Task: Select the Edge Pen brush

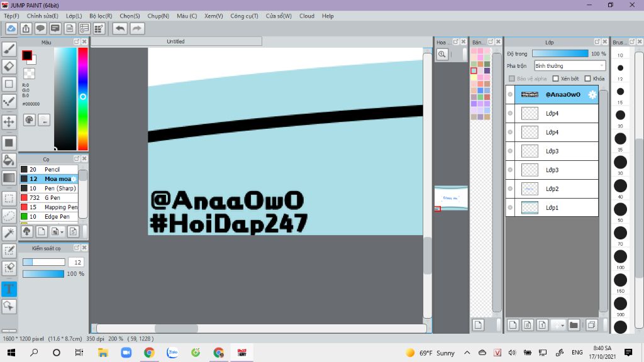Action: pos(49,217)
